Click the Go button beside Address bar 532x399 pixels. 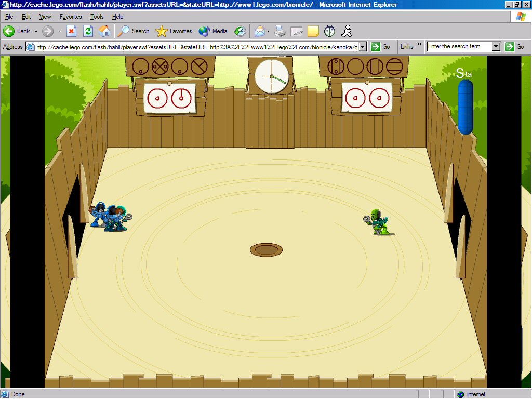(x=381, y=47)
